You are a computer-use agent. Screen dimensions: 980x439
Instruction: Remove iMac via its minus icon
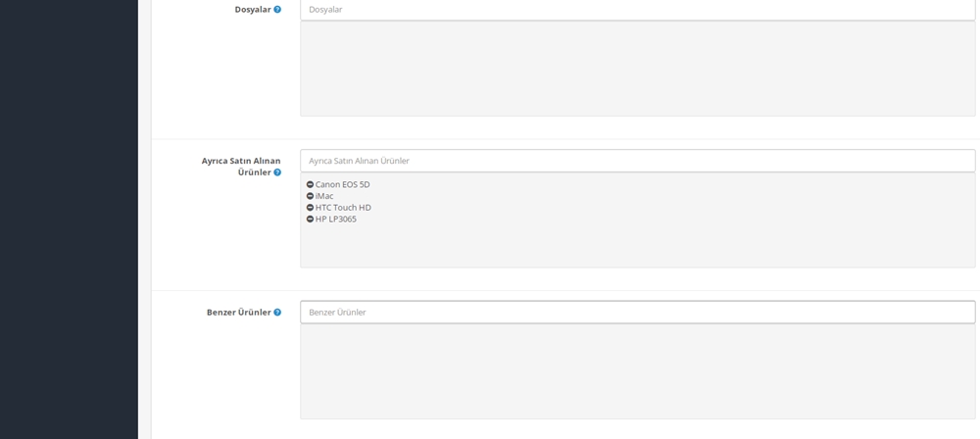point(310,196)
